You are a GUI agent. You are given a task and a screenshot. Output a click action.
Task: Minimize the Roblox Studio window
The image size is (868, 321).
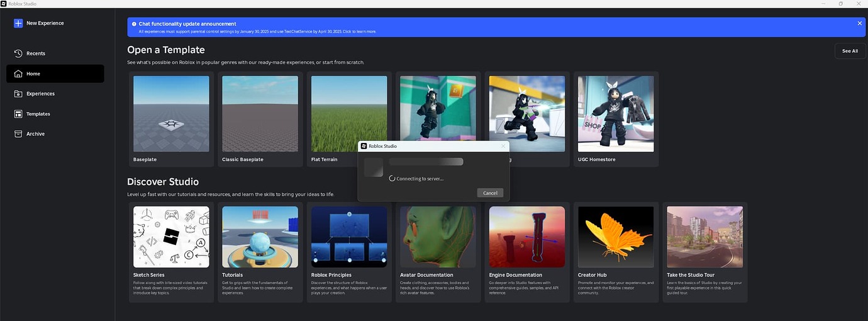(823, 3)
